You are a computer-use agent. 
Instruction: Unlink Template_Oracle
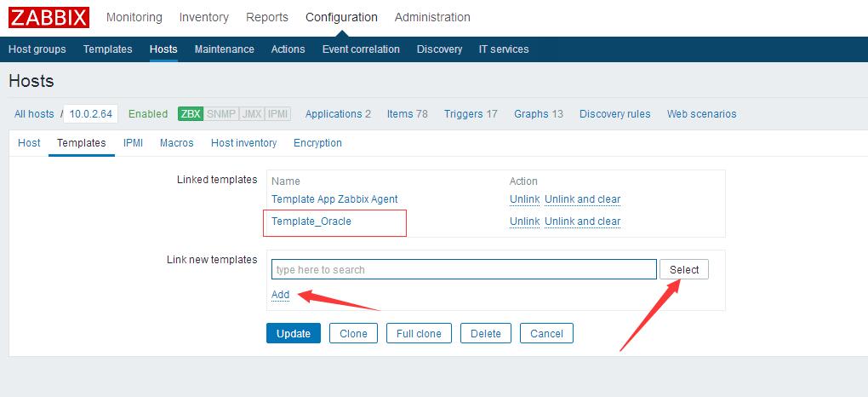(524, 222)
